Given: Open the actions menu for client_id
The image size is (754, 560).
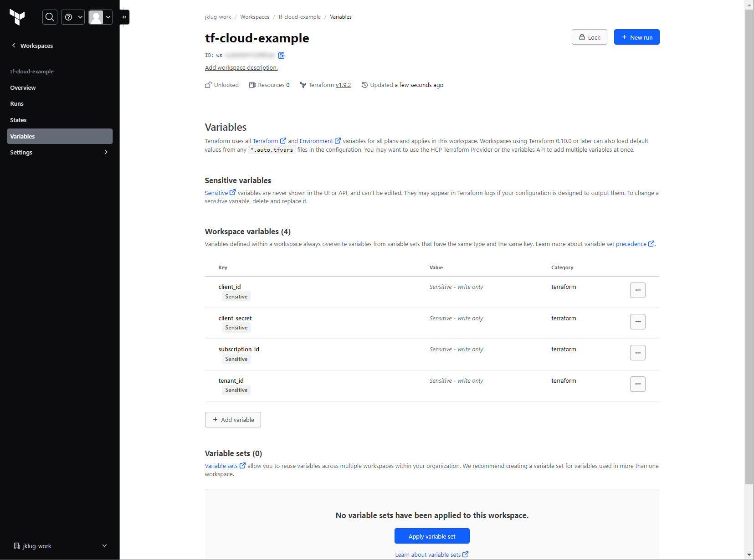Looking at the screenshot, I should coord(637,290).
